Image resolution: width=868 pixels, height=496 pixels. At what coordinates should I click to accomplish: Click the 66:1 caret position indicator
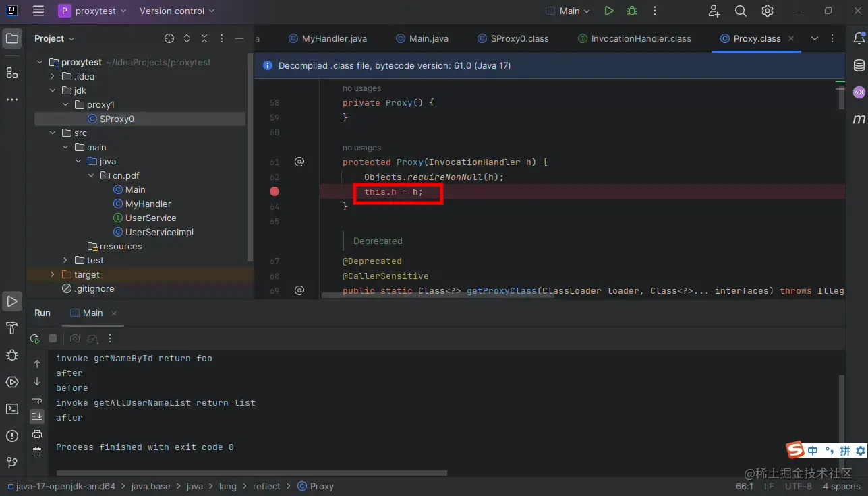click(745, 486)
